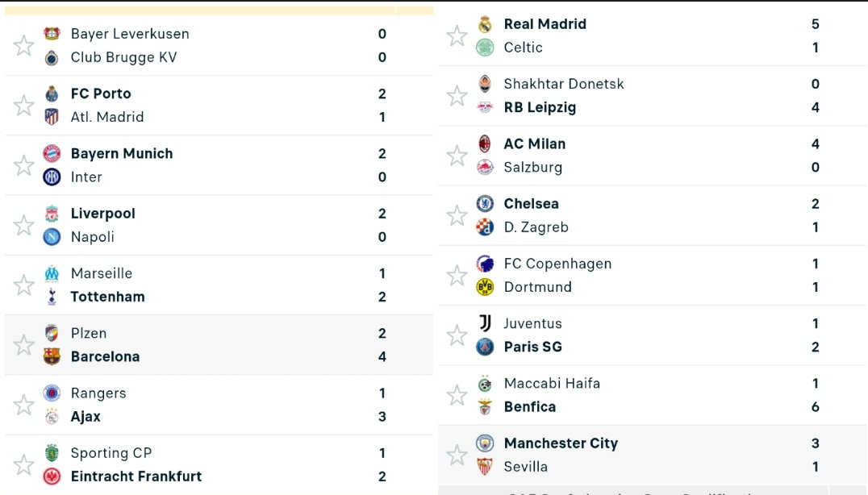Image resolution: width=868 pixels, height=495 pixels.
Task: Mark Juventus vs Paris SG as favorite
Action: click(x=457, y=335)
